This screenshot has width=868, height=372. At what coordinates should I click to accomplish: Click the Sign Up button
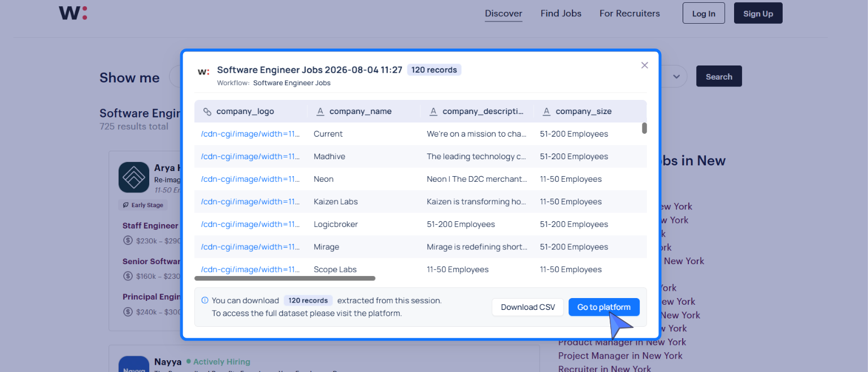(x=758, y=14)
